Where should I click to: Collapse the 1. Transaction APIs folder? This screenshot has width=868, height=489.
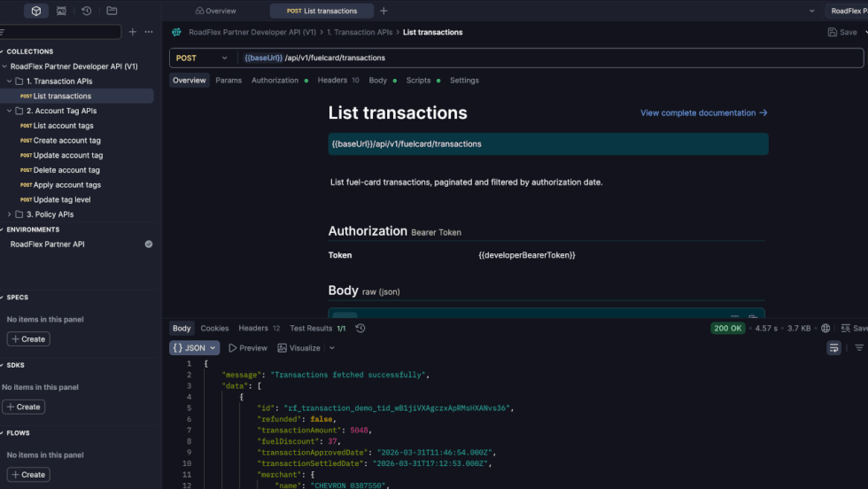coord(10,81)
